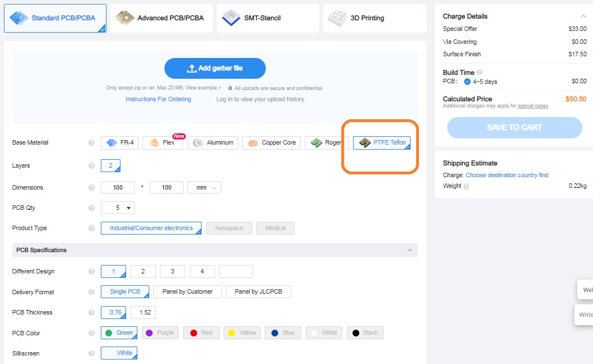Click help icon next to PCB Qty
The image size is (593, 364).
coord(92,208)
